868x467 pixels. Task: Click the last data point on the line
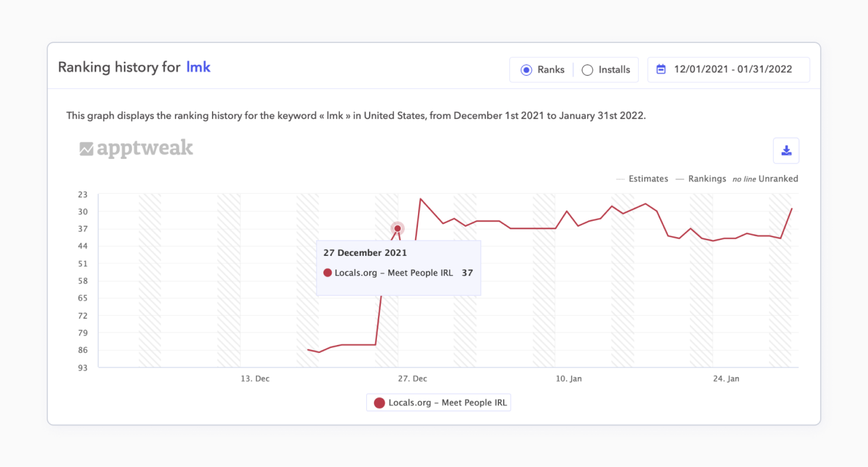[791, 209]
